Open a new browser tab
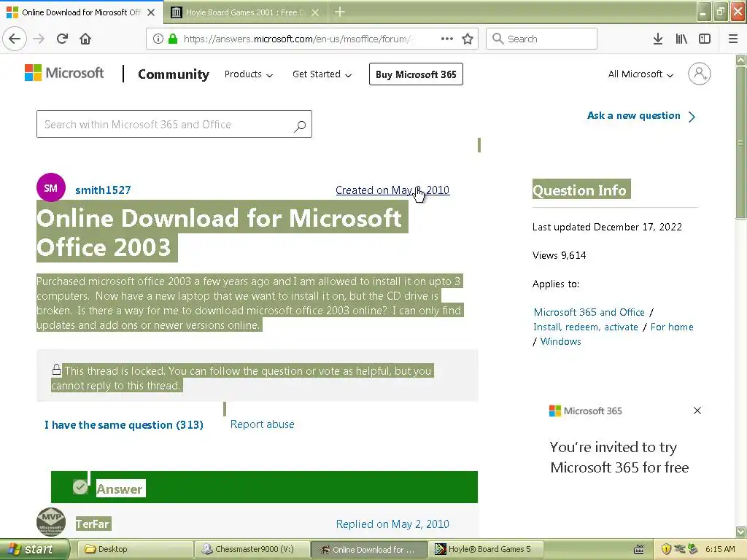This screenshot has height=560, width=747. pyautogui.click(x=340, y=12)
